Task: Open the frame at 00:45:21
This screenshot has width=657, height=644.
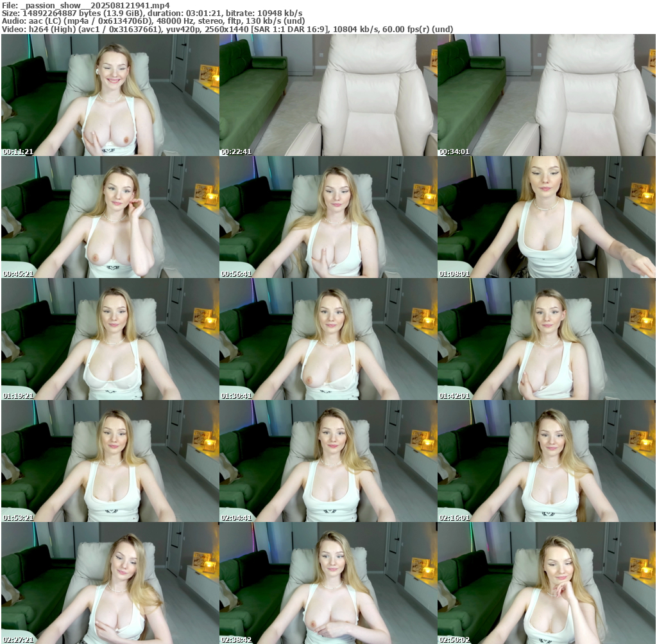Action: click(x=110, y=217)
